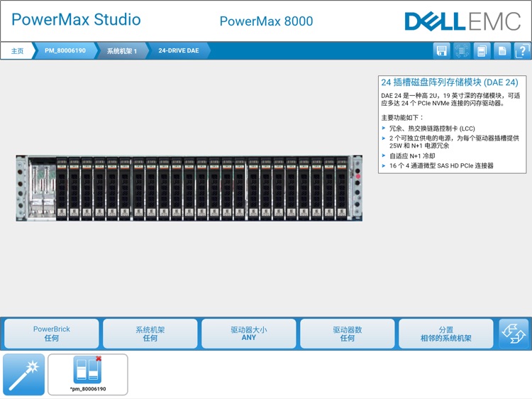532x399 pixels.
Task: Go to the 主页 breadcrumb
Action: (x=17, y=51)
